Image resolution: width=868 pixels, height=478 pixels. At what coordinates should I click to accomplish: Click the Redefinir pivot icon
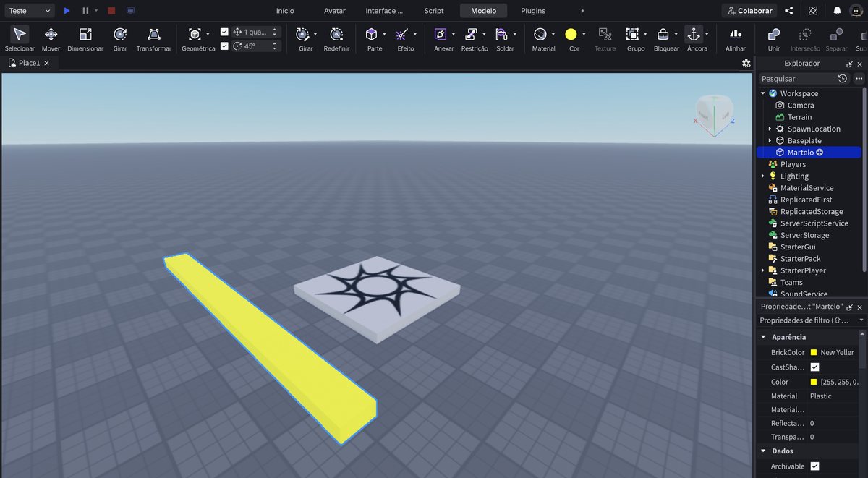336,34
